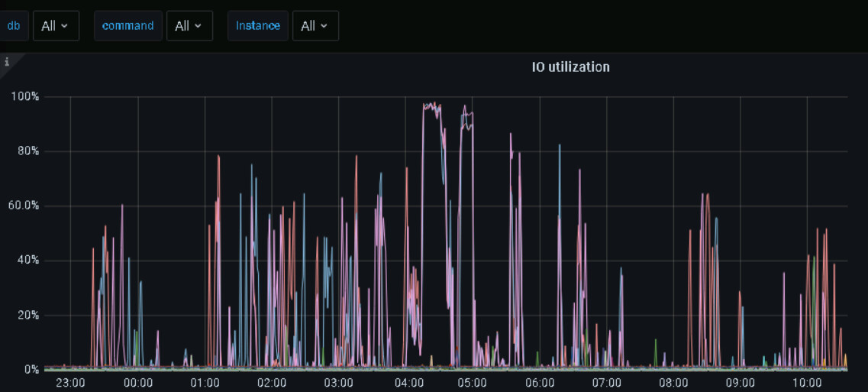Click the 09:00 time axis label

(x=741, y=383)
